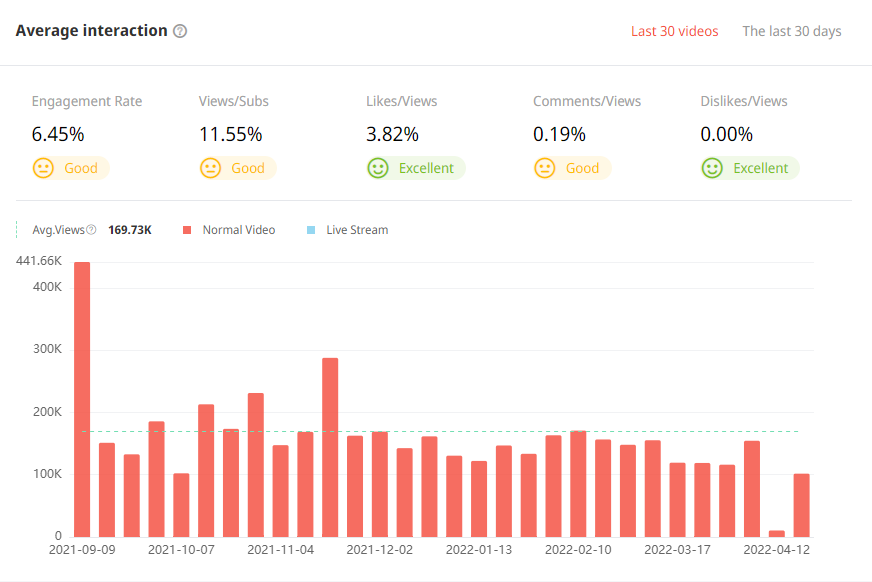Screen dimensions: 872x582
Task: Click the tallest bar at 2021-09-09
Action: tap(82, 400)
